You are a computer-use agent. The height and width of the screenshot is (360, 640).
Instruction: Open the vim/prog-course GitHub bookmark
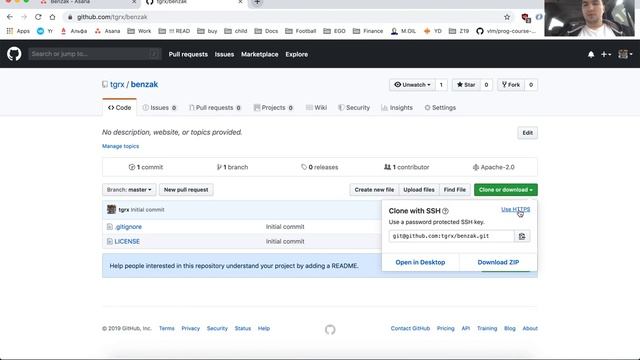coord(506,31)
